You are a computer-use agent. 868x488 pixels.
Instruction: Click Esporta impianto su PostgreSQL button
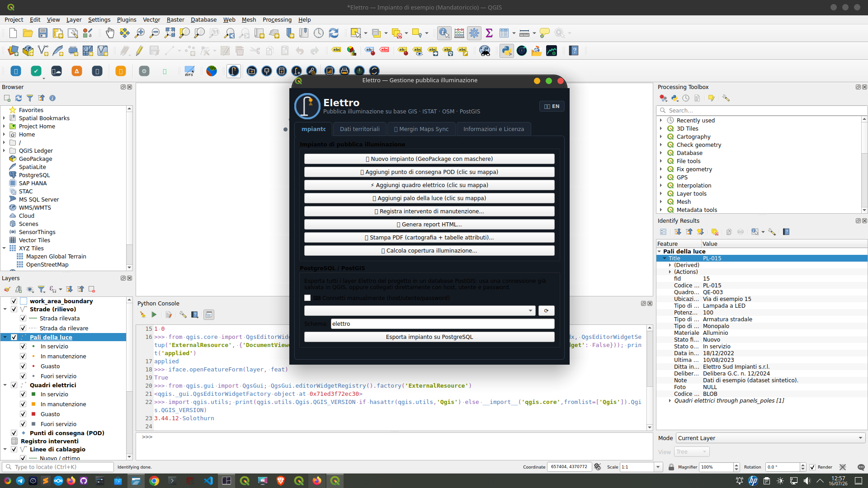pyautogui.click(x=429, y=337)
